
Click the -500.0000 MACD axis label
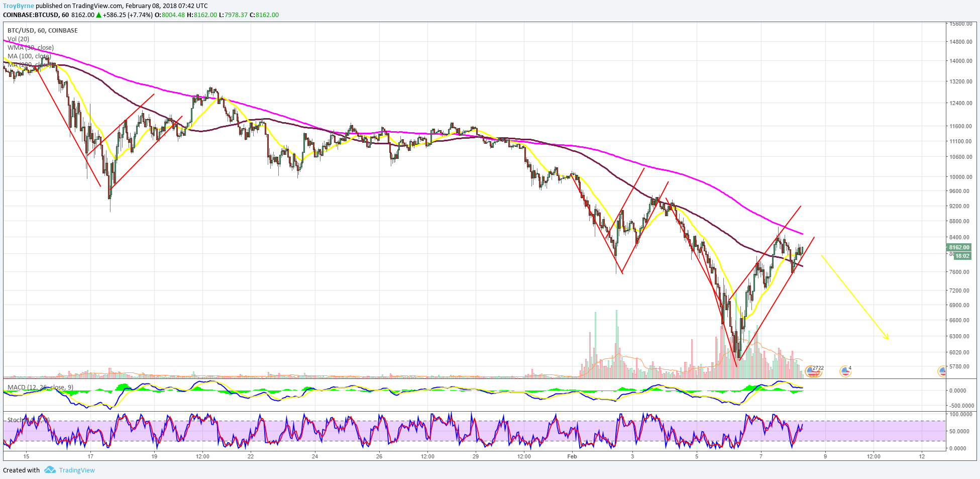[x=962, y=406]
